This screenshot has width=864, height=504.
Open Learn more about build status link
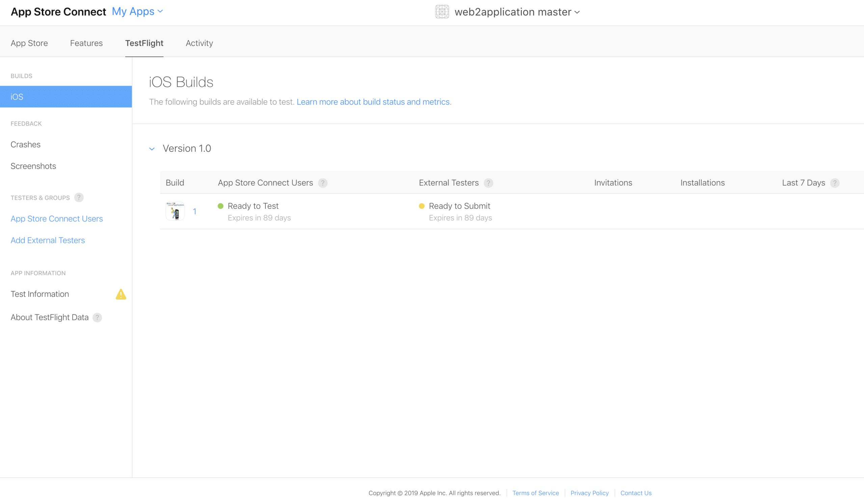click(374, 102)
